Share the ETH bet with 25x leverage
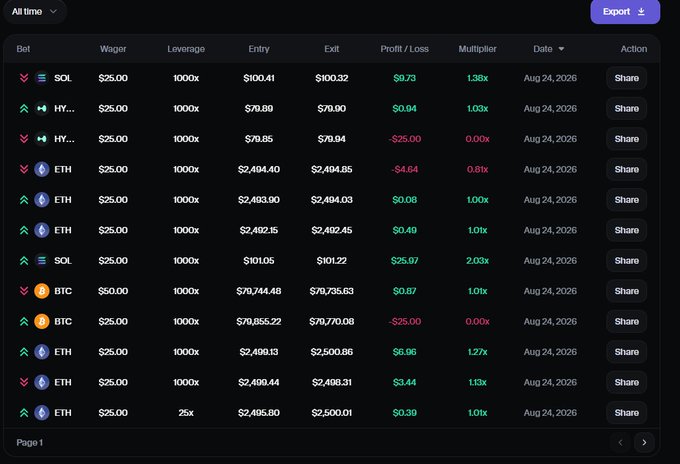 (x=626, y=412)
